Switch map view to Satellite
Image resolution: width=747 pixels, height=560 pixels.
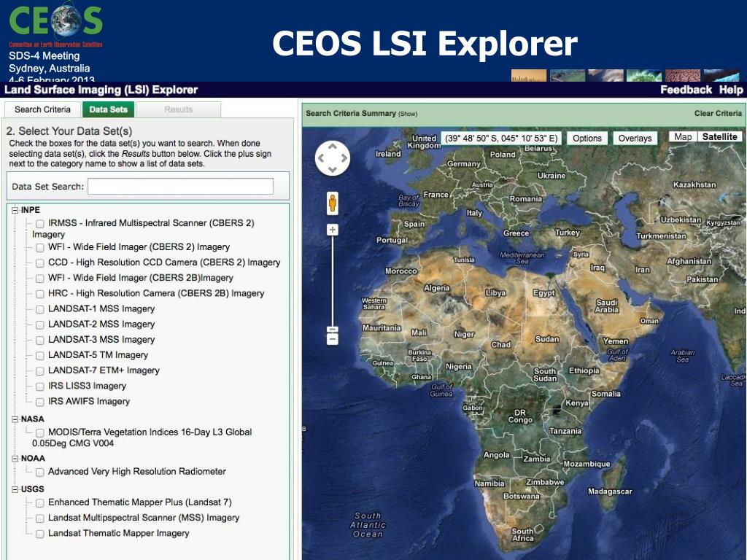(x=719, y=136)
